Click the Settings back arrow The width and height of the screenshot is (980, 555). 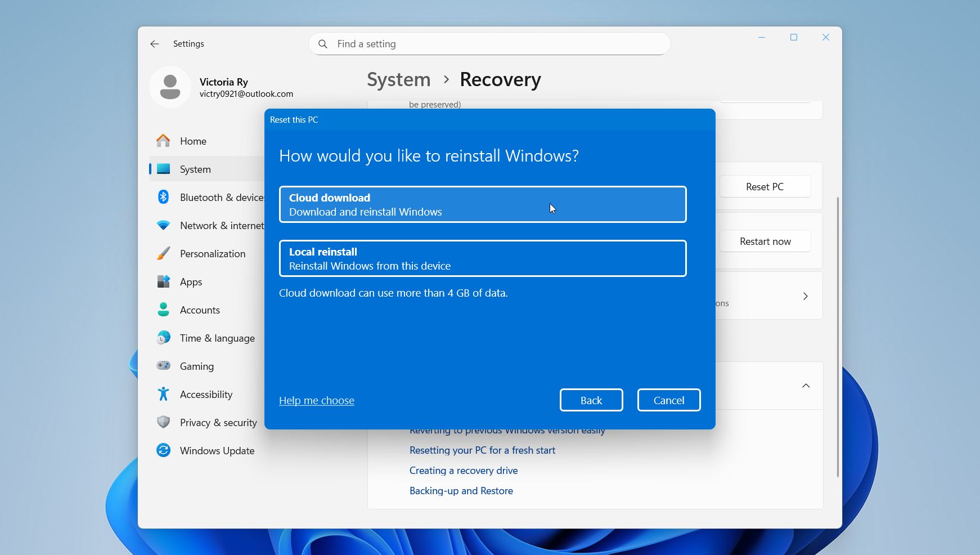pos(155,44)
